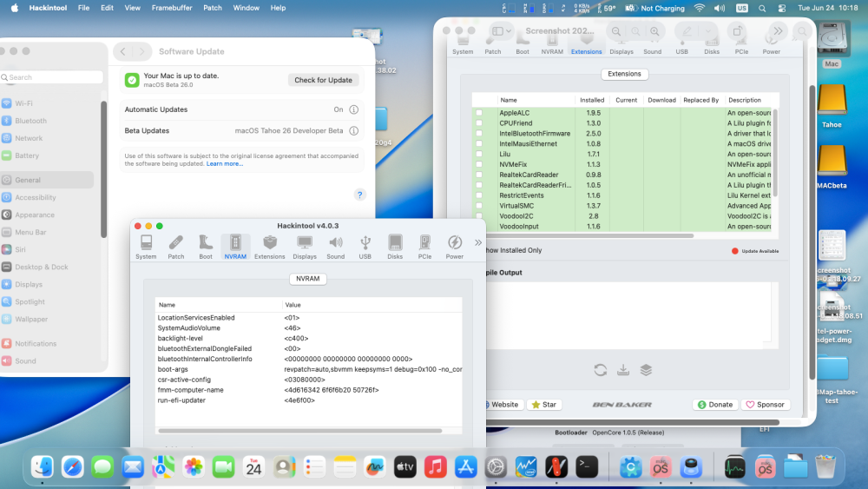The image size is (868, 489).
Task: Click the zoom out magnifier in Preview toolbar
Action: 615,31
